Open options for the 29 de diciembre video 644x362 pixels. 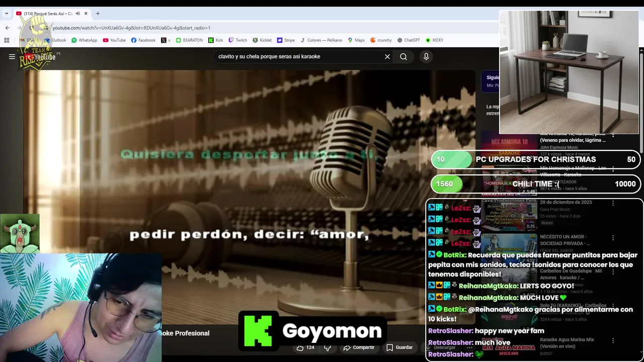(x=613, y=203)
